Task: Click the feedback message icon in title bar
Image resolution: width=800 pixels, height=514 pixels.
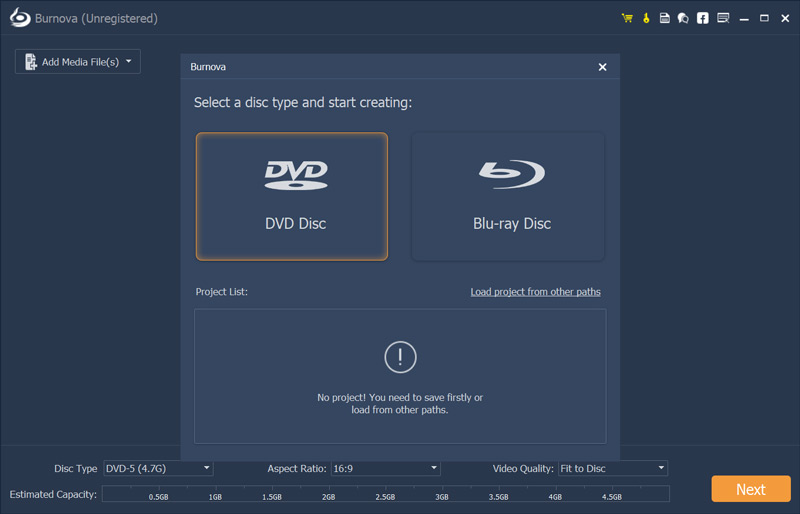Action: tap(723, 18)
